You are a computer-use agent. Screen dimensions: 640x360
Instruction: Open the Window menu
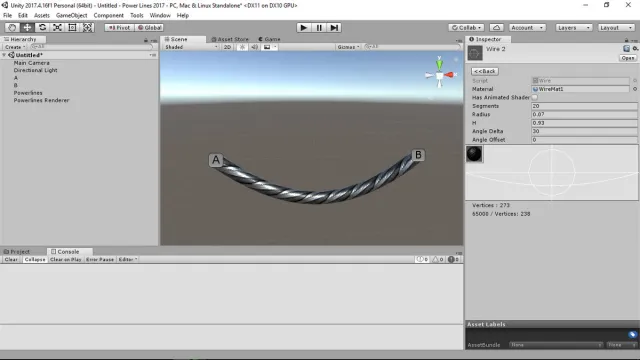click(x=160, y=16)
